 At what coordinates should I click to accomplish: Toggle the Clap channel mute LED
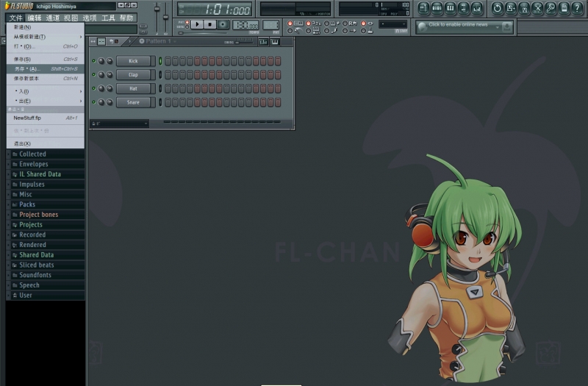click(x=94, y=75)
